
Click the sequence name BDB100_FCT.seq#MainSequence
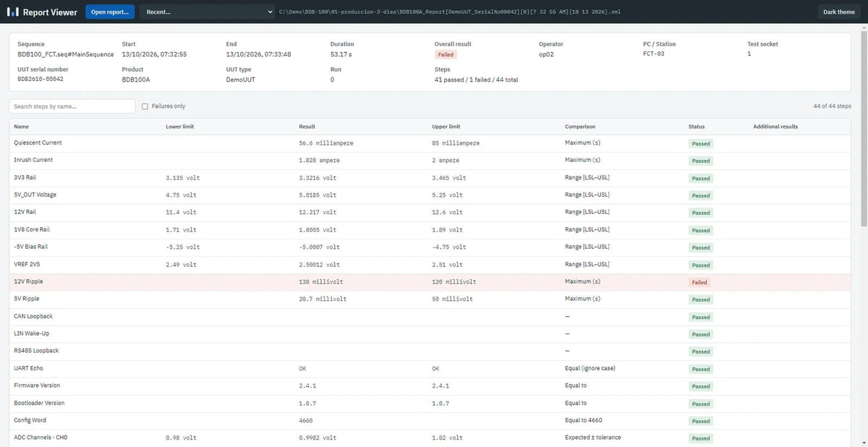[x=65, y=54]
